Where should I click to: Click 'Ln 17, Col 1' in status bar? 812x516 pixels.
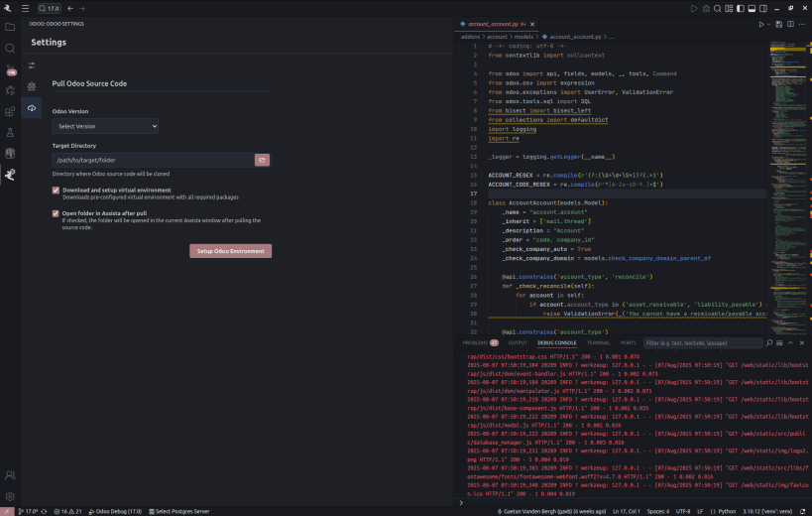[627, 511]
